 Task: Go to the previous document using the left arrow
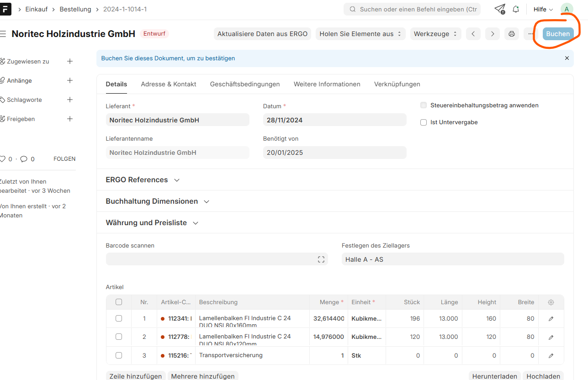tap(473, 34)
